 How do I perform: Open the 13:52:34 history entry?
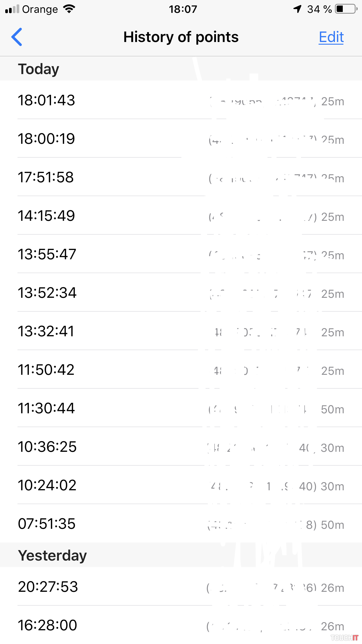[x=181, y=293]
